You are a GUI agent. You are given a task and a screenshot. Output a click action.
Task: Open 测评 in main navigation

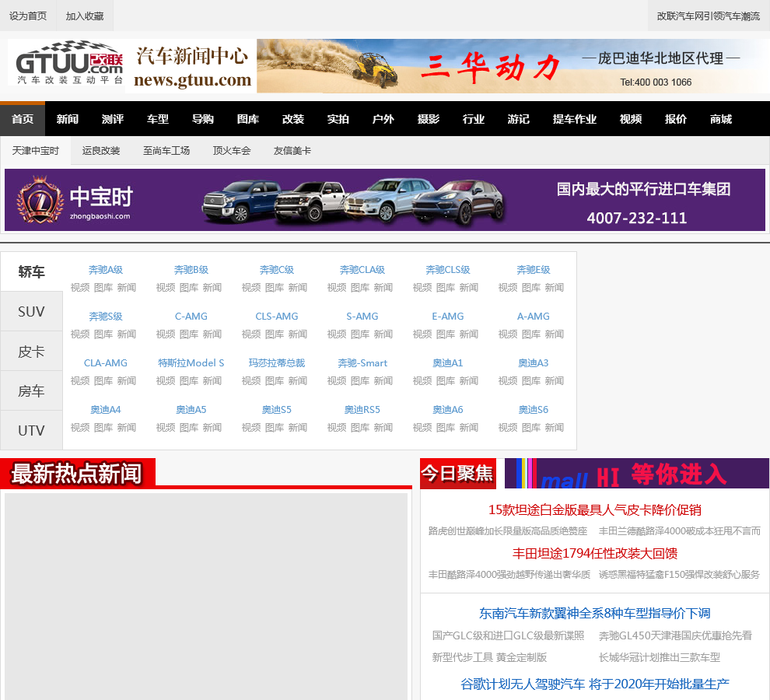[x=113, y=119]
